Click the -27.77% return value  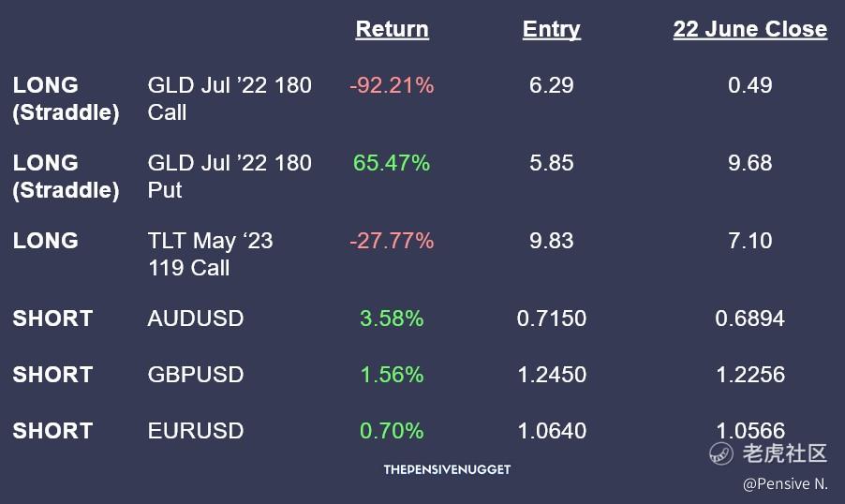coord(392,241)
